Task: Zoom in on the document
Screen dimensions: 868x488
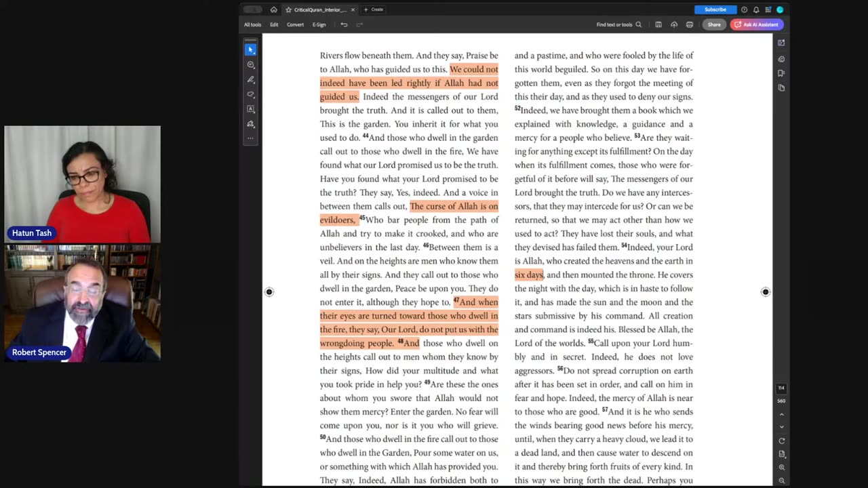Action: [781, 468]
